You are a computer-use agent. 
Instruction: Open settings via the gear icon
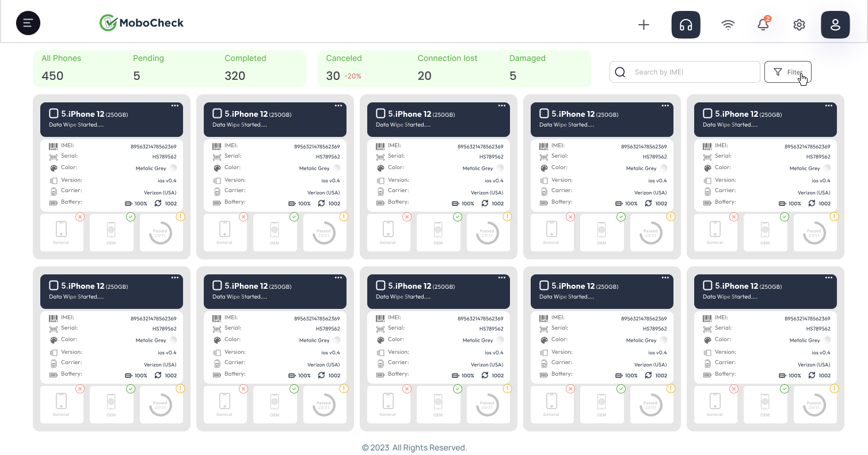coord(799,25)
